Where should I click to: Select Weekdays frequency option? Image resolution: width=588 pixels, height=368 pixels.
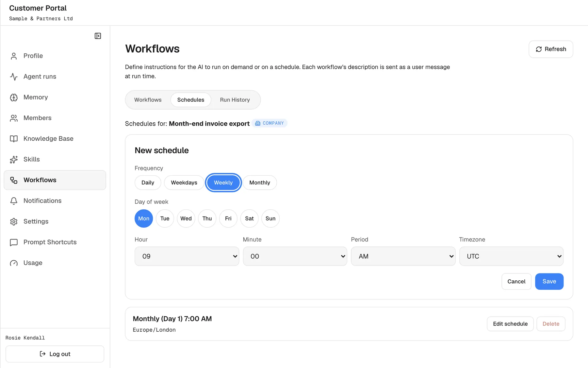click(x=184, y=183)
